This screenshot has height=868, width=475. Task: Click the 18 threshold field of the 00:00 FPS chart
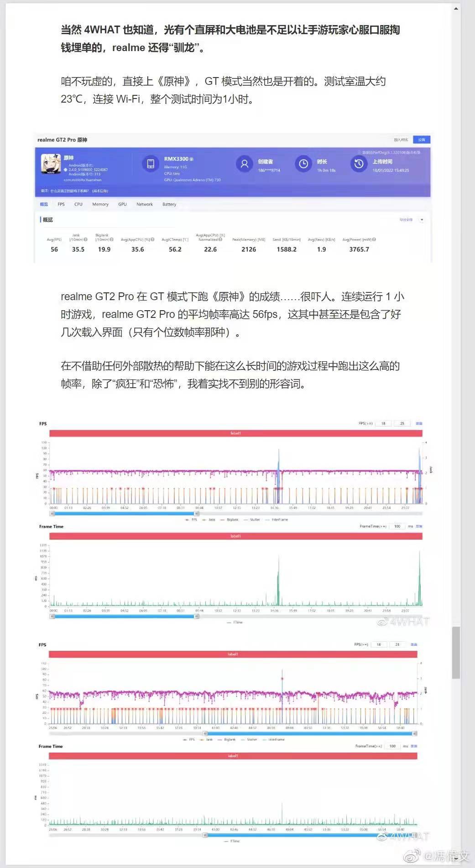point(383,424)
